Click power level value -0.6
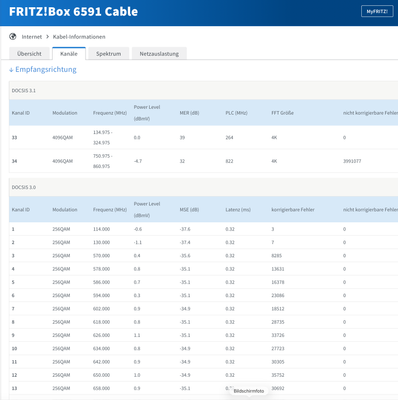 [x=138, y=229]
